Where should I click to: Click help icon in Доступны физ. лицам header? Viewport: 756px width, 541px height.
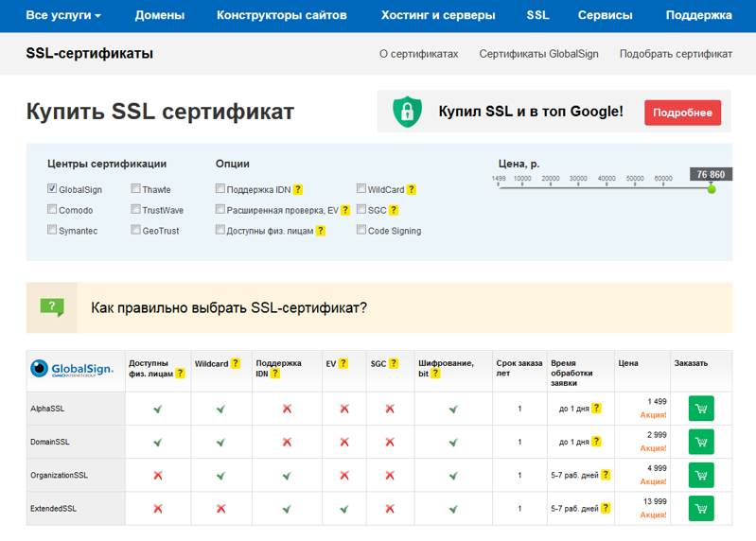tap(180, 374)
